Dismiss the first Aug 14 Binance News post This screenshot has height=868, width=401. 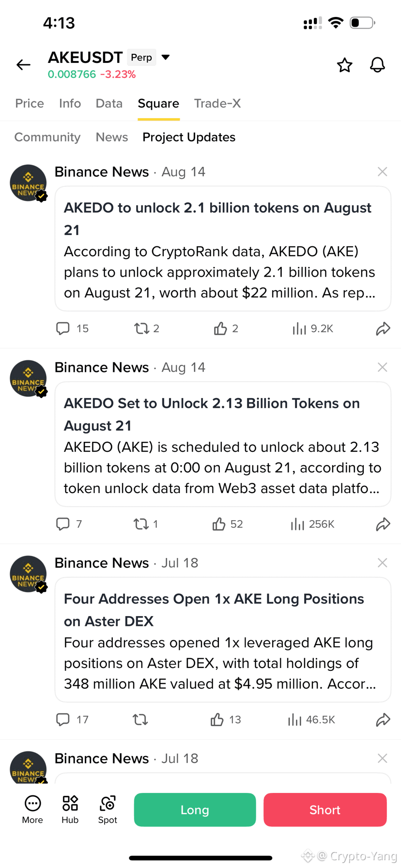(x=382, y=171)
